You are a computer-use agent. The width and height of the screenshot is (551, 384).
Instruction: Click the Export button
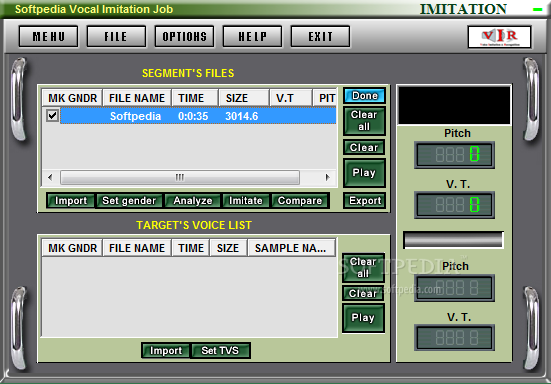(364, 200)
